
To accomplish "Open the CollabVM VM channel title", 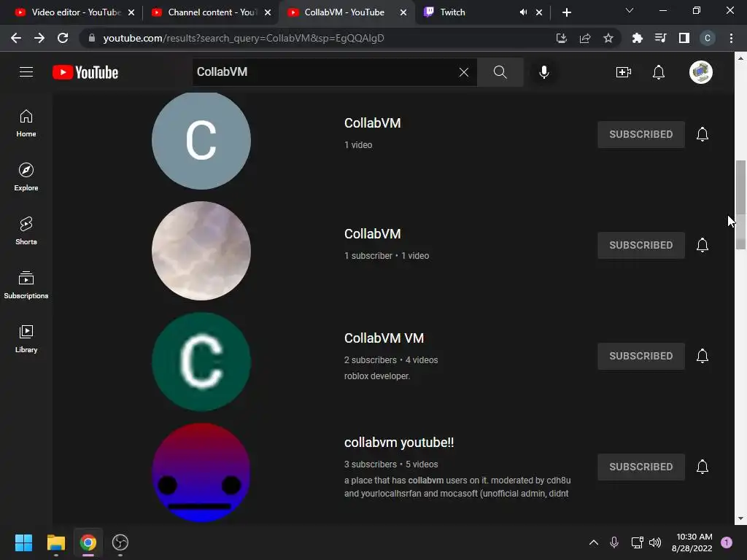I will 384,338.
